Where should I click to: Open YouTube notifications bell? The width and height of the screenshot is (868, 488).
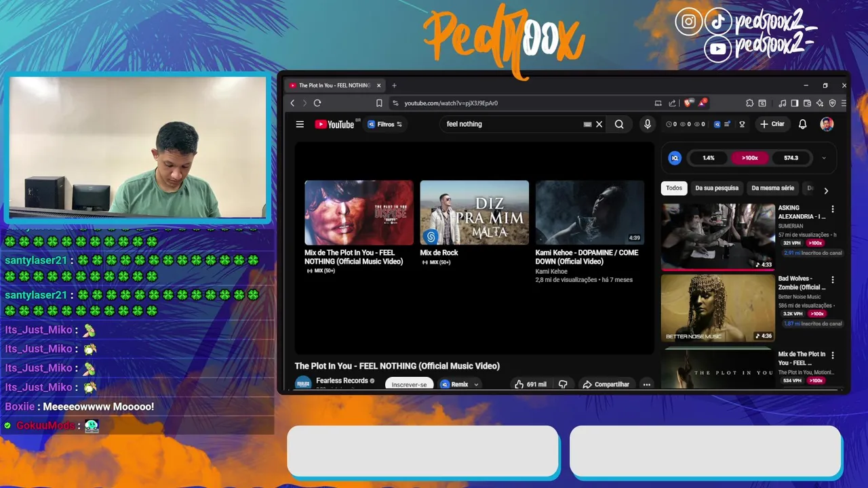[803, 124]
